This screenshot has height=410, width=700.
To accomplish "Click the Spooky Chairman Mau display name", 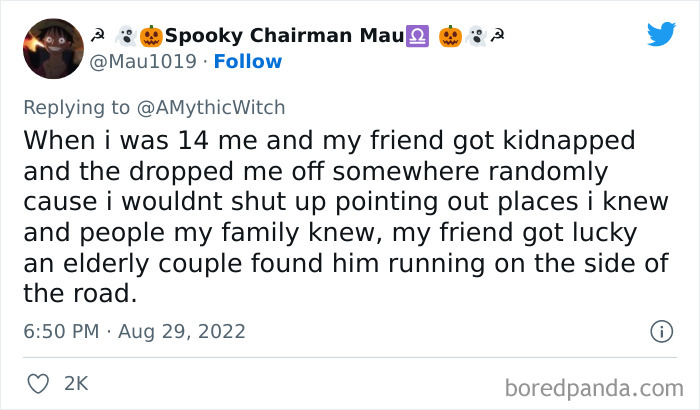I will point(262,36).
